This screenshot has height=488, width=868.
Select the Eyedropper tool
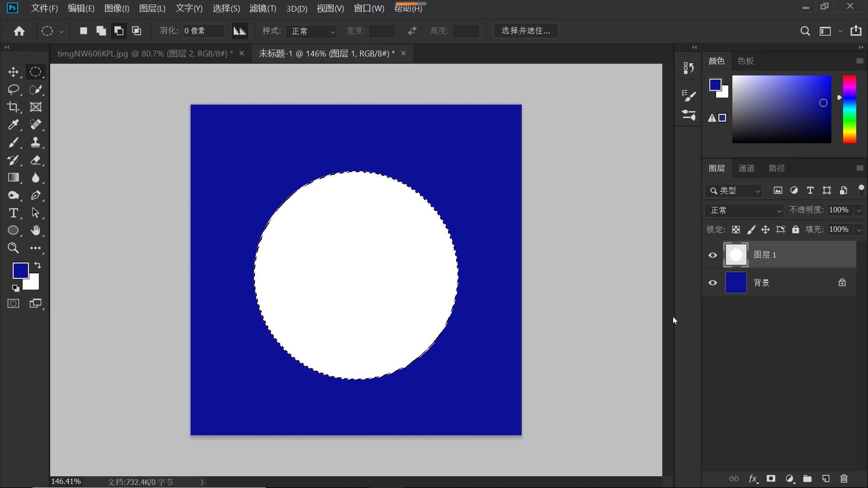13,125
